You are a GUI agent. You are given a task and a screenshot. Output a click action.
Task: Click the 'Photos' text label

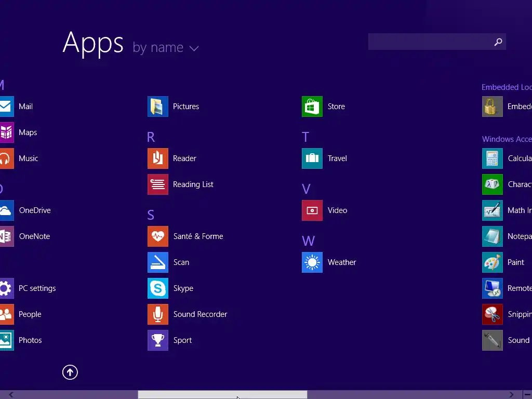(30, 340)
